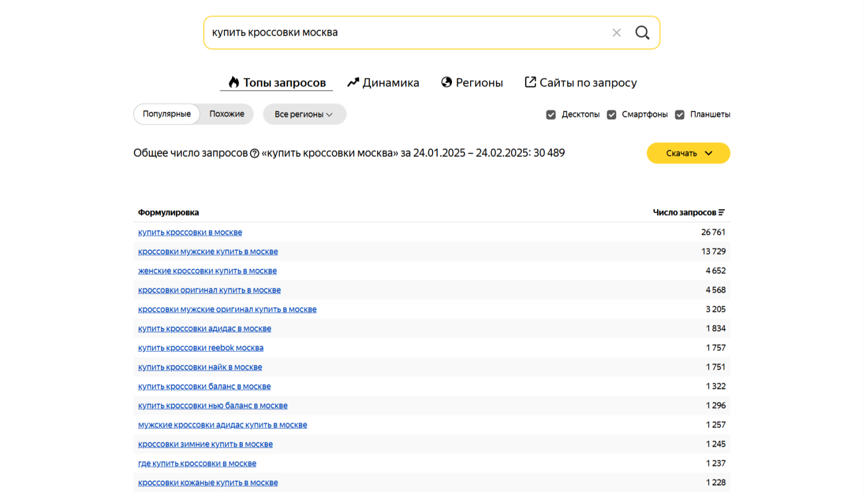Select the count 1 751 for найк

pyautogui.click(x=716, y=368)
